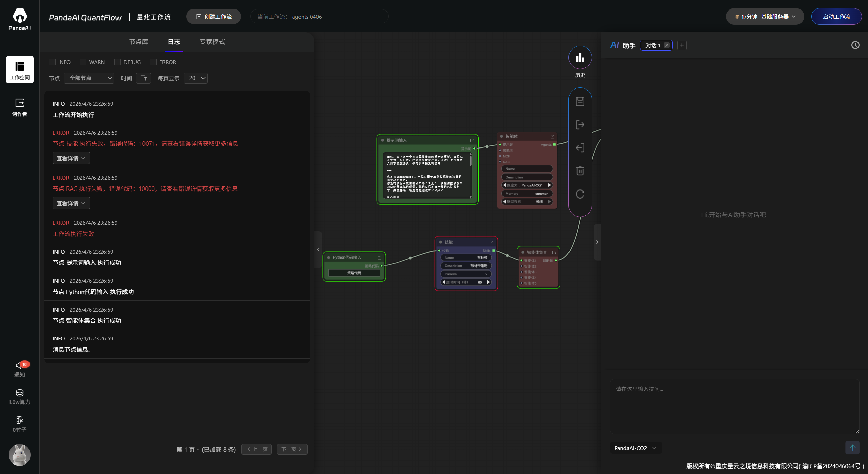Open the history chart icon
This screenshot has height=474, width=868.
[x=580, y=58]
